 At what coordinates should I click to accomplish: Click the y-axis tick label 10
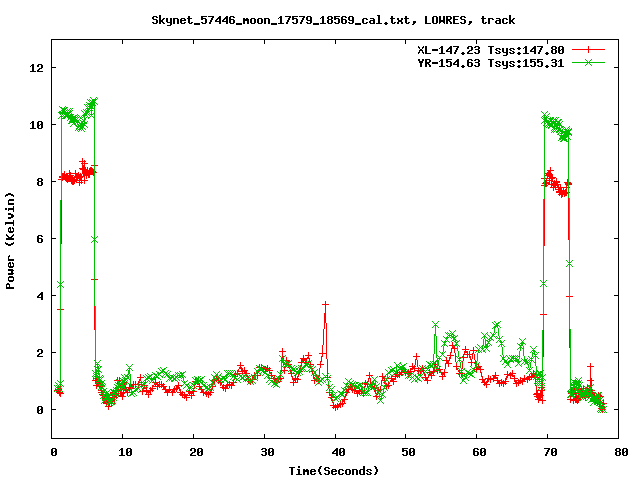pyautogui.click(x=36, y=125)
